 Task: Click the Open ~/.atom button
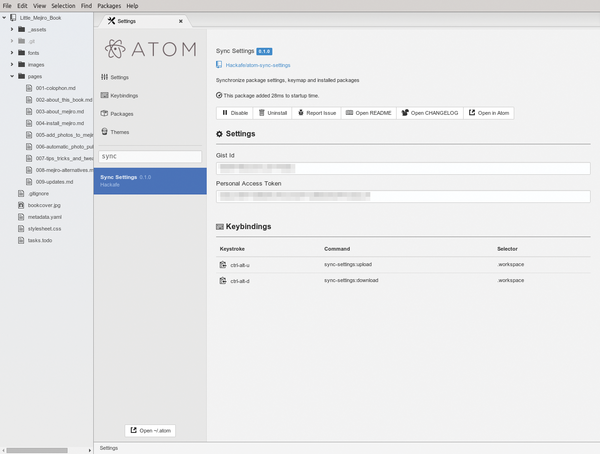point(150,431)
